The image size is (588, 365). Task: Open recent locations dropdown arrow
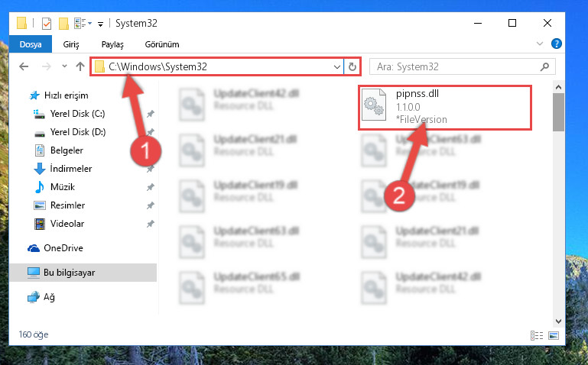pos(64,66)
